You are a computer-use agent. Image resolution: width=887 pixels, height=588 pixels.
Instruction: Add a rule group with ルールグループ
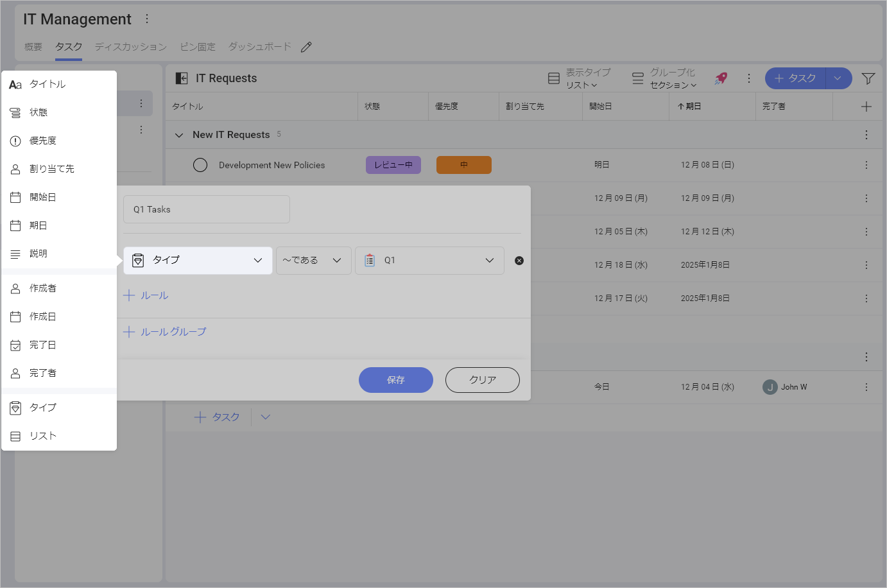tap(165, 332)
